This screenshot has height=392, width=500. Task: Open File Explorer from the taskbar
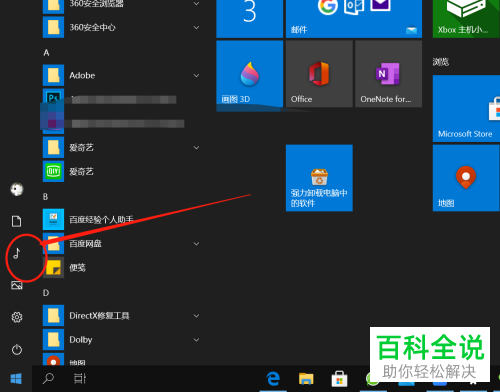[x=306, y=379]
